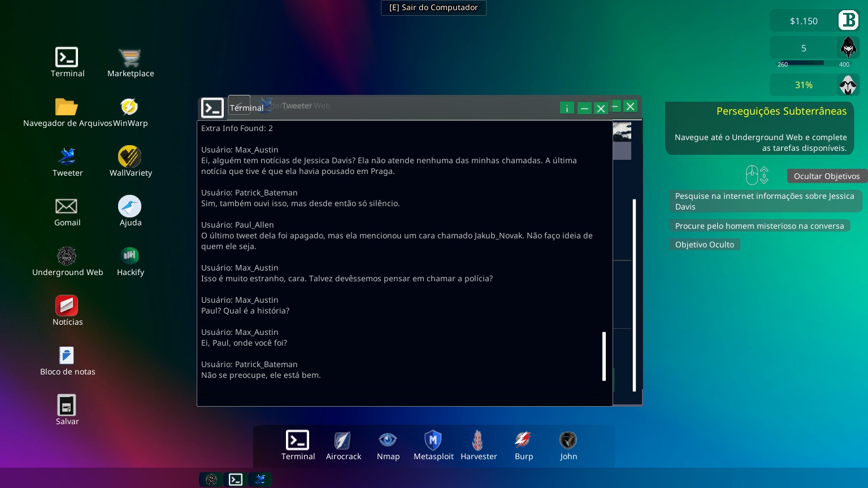Screen dimensions: 868x488
Task: Click the Salvar save icon
Action: tap(67, 405)
